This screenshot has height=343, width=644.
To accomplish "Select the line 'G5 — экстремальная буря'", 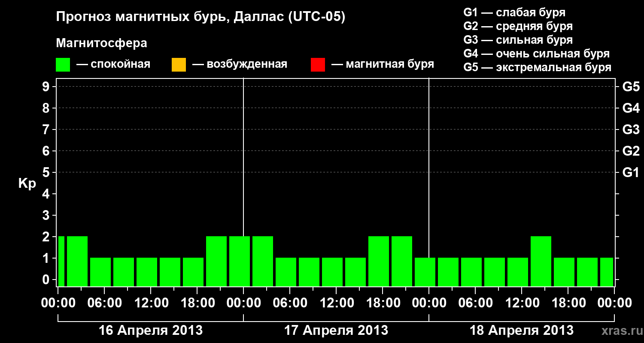I will coord(538,67).
